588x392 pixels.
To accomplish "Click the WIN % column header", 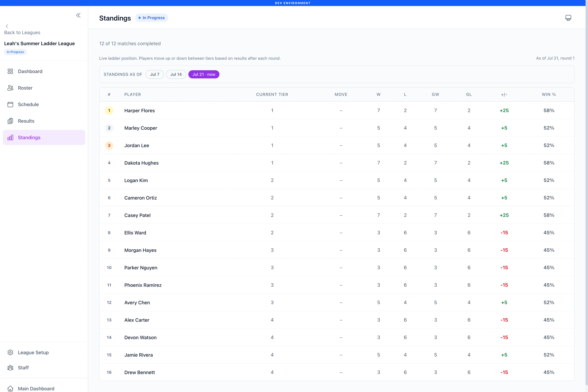I will click(x=549, y=94).
